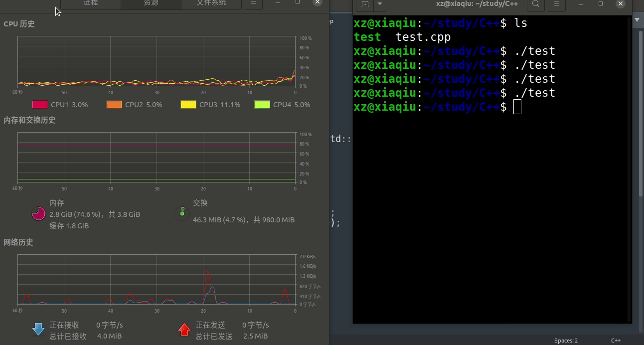This screenshot has height=345, width=644.
Task: Click the '内存和交换历史' heading
Action: pyautogui.click(x=29, y=120)
